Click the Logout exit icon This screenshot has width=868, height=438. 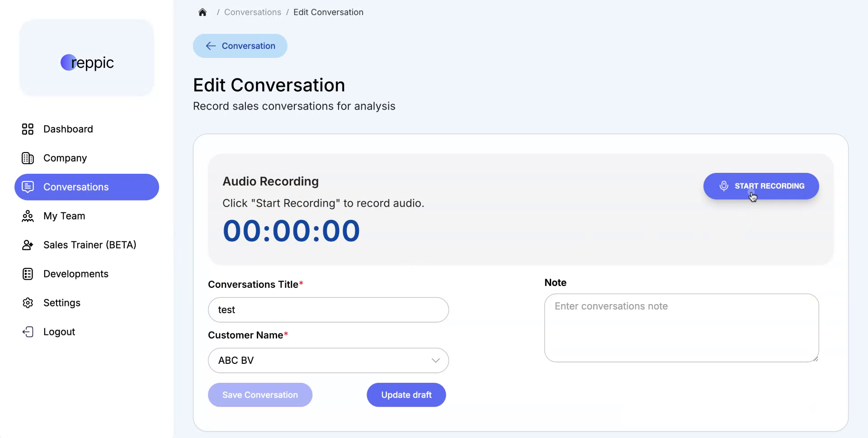click(28, 332)
